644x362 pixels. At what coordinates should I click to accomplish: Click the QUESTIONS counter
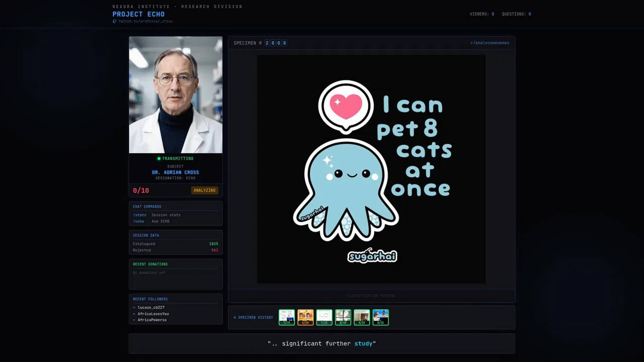coord(516,14)
